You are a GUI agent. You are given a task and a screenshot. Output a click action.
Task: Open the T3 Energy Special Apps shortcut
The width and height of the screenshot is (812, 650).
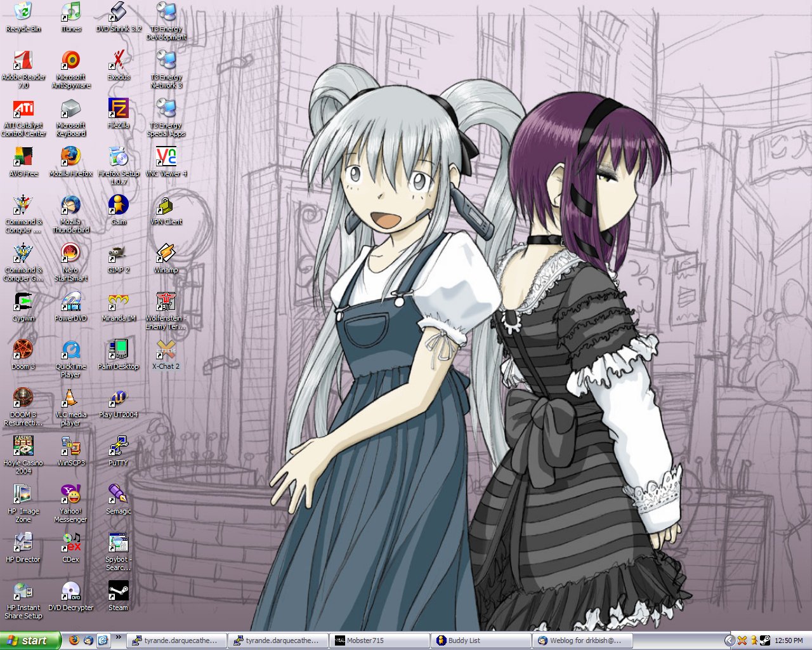166,117
